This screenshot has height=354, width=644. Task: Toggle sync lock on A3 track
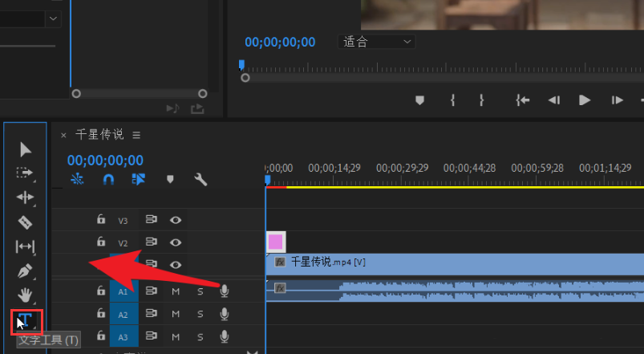(x=151, y=336)
